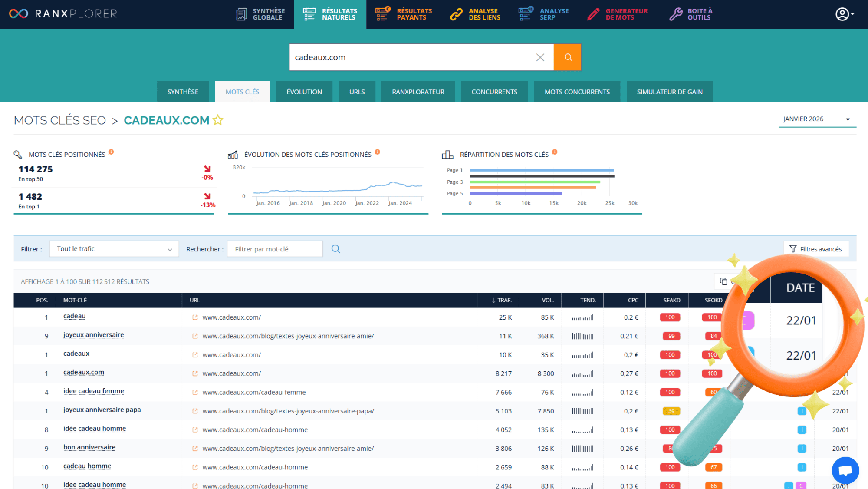Expand the Janvier 2026 date dropdown
This screenshot has height=489, width=868.
click(x=817, y=119)
